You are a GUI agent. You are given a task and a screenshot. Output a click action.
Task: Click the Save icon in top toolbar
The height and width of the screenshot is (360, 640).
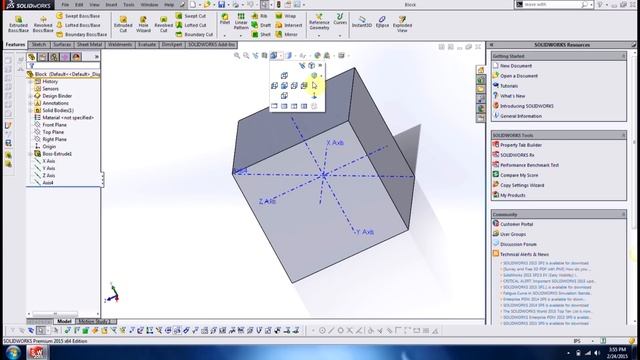coord(221,4)
